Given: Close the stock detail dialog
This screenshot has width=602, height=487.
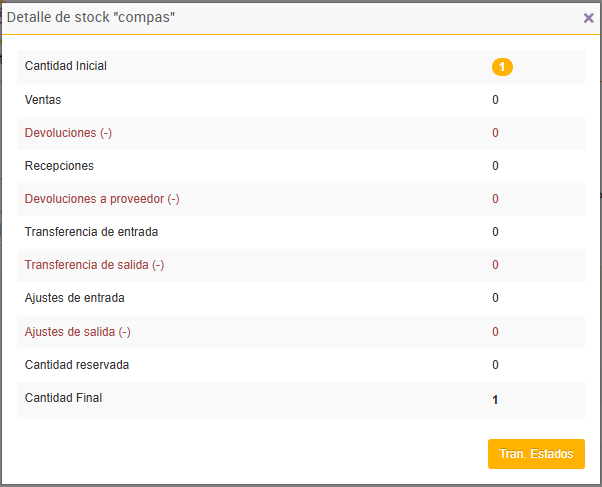Looking at the screenshot, I should [588, 18].
